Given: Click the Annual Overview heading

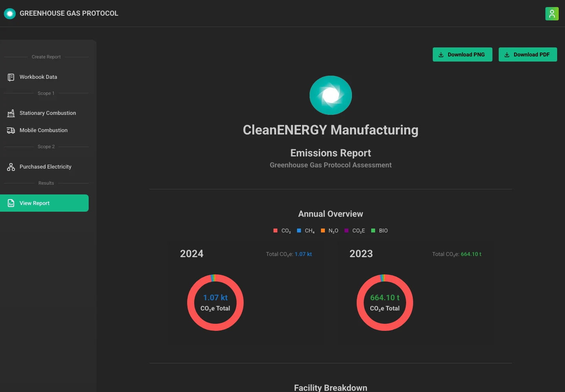Looking at the screenshot, I should 331,214.
